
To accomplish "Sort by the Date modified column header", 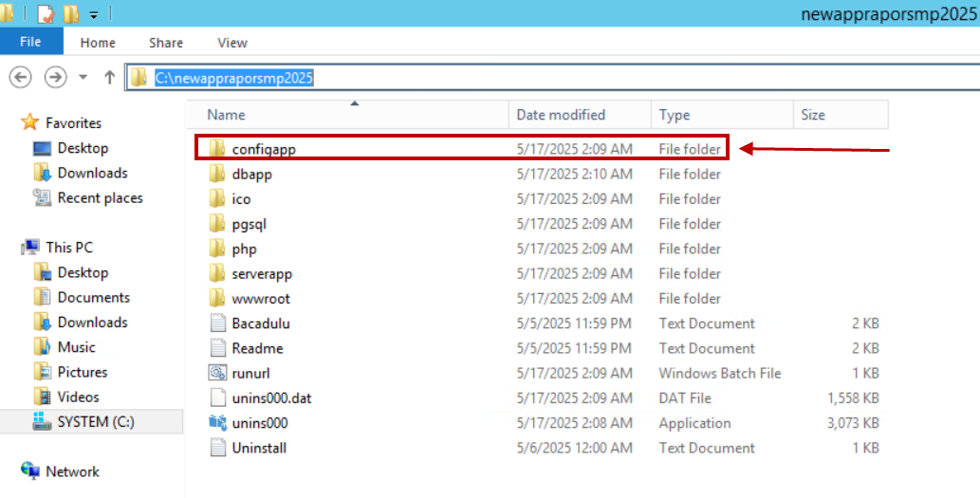I will point(580,115).
